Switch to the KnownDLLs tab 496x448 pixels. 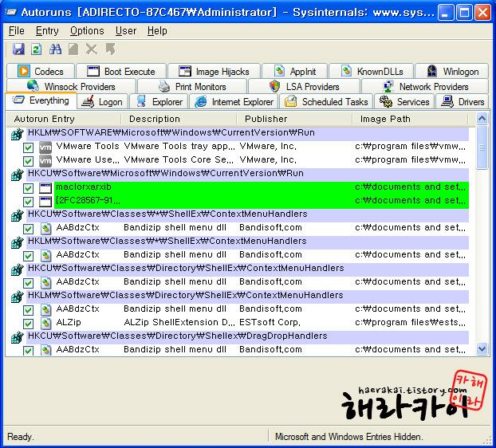pos(372,71)
